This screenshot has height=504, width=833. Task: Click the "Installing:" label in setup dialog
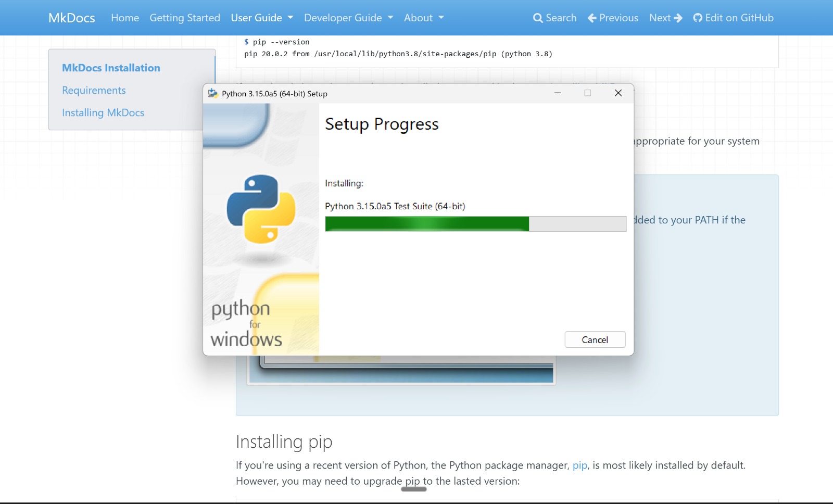344,183
